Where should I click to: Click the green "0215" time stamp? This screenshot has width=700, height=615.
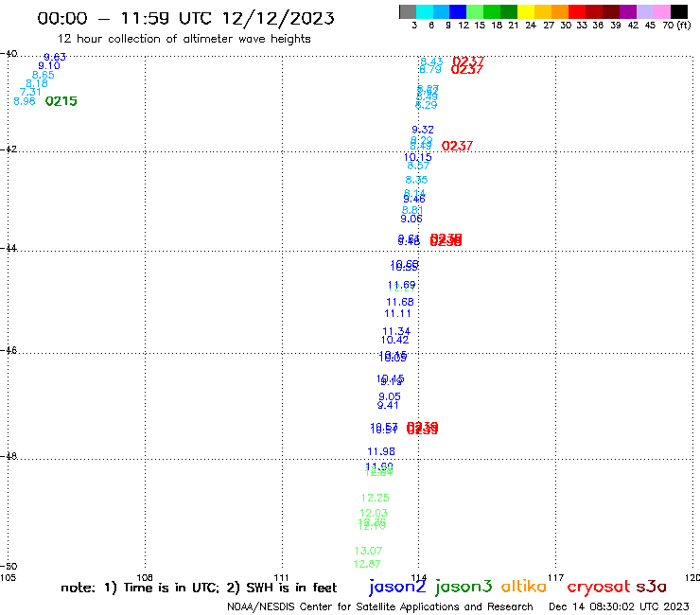pos(61,101)
